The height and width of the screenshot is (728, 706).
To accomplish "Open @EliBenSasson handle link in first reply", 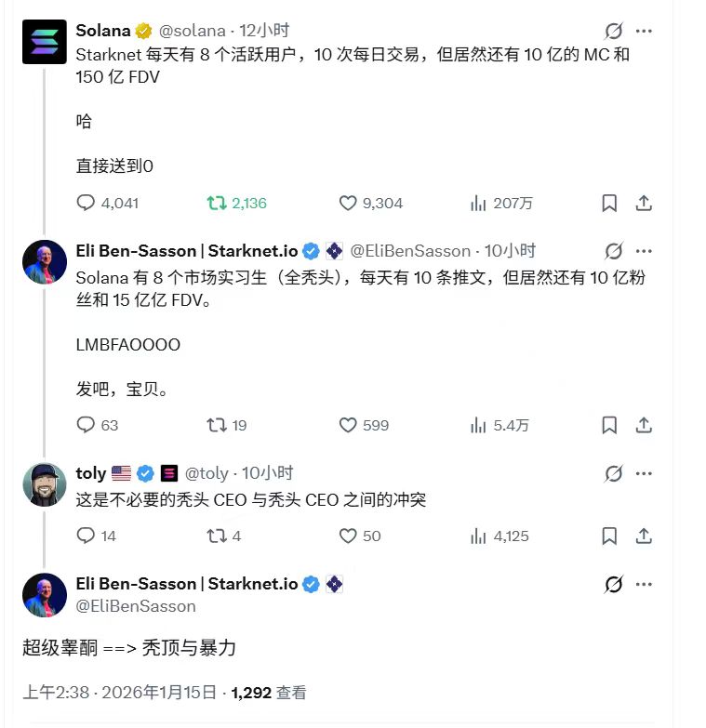I will coord(410,251).
